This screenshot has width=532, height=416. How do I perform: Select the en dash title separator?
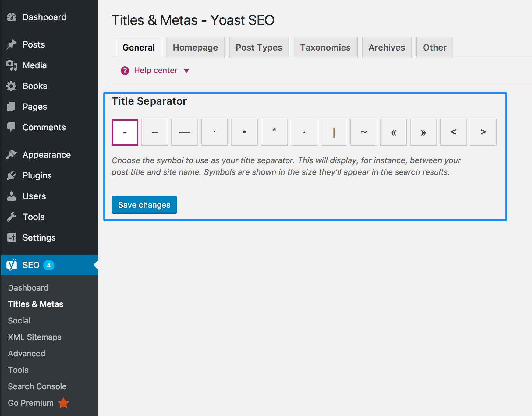[x=155, y=132]
